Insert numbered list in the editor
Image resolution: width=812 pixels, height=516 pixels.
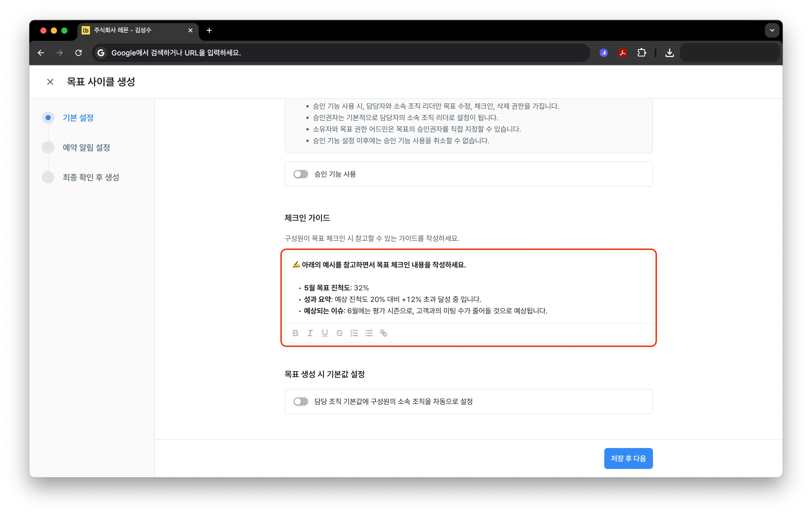pos(354,333)
